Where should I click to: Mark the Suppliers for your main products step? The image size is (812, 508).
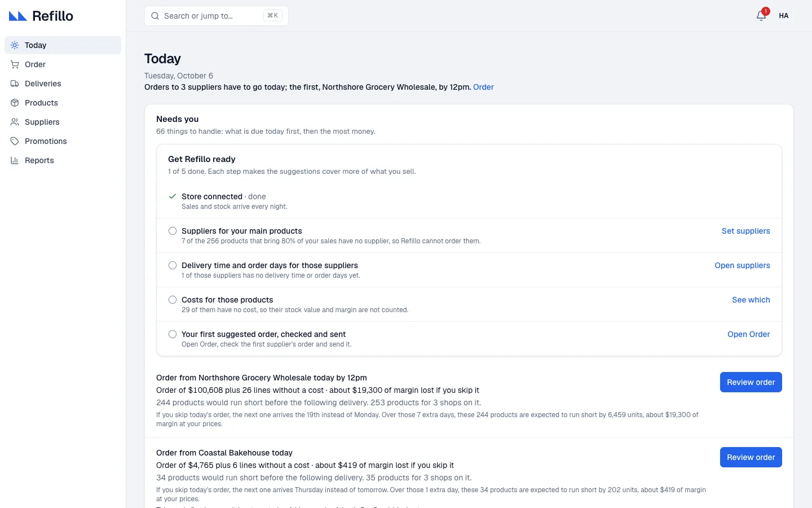(x=173, y=231)
